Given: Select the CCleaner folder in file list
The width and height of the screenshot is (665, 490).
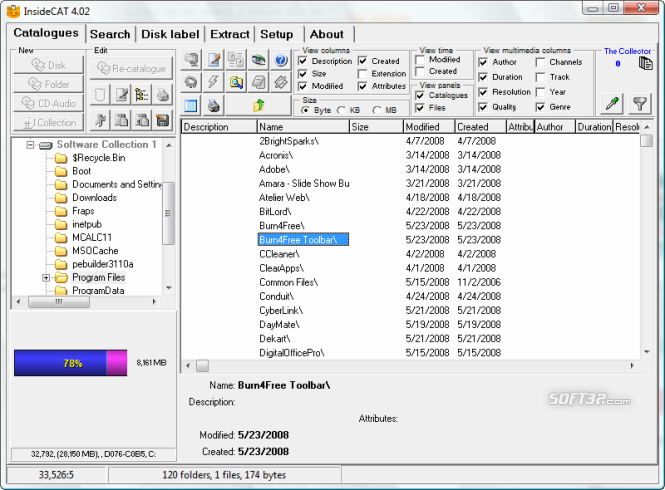Looking at the screenshot, I should (x=280, y=254).
